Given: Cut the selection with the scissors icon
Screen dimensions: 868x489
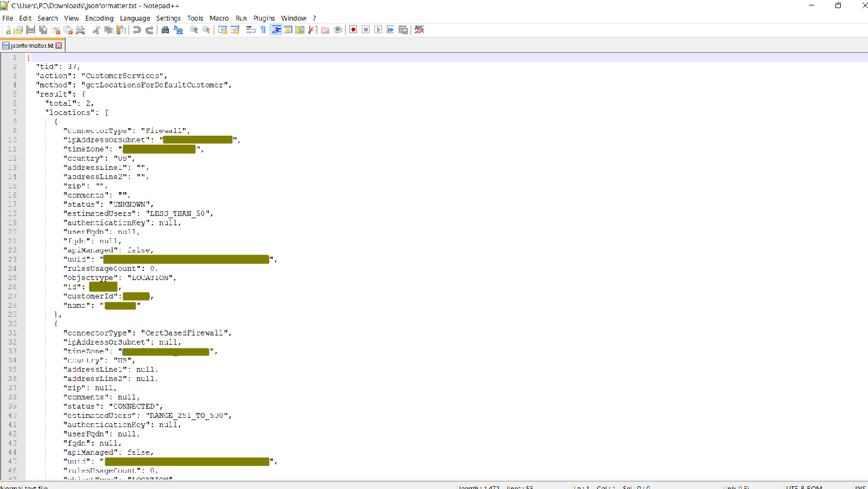Looking at the screenshot, I should tap(96, 30).
